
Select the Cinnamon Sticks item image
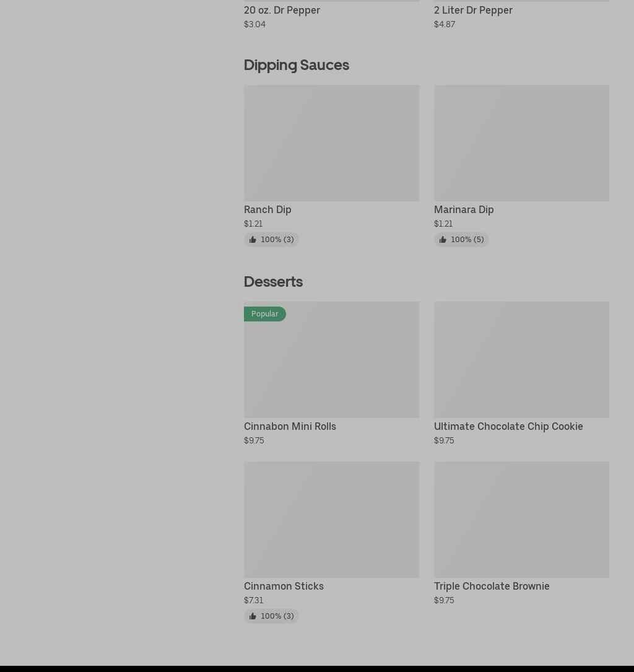tap(331, 520)
